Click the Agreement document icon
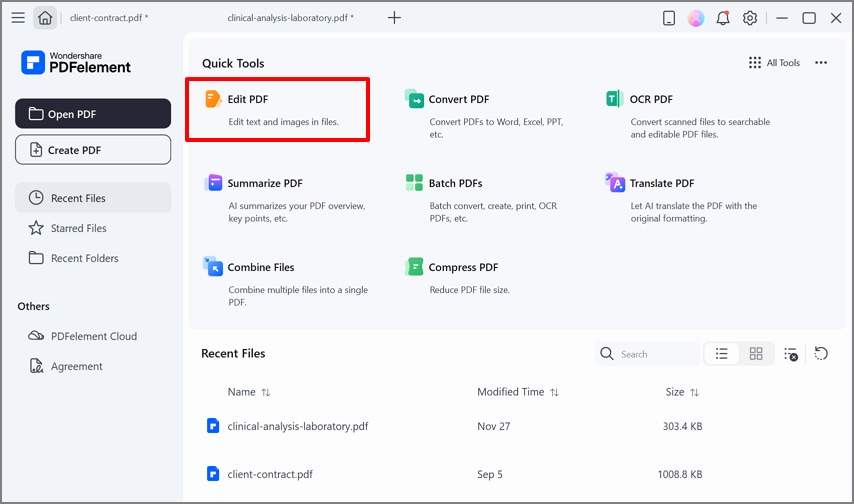The height and width of the screenshot is (504, 854). coord(36,366)
